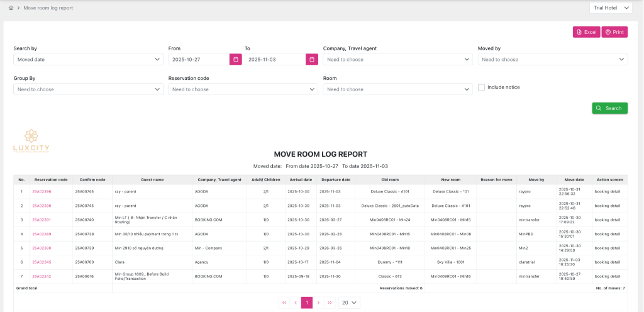
Task: Select page 1 in pagination
Action: (307, 303)
